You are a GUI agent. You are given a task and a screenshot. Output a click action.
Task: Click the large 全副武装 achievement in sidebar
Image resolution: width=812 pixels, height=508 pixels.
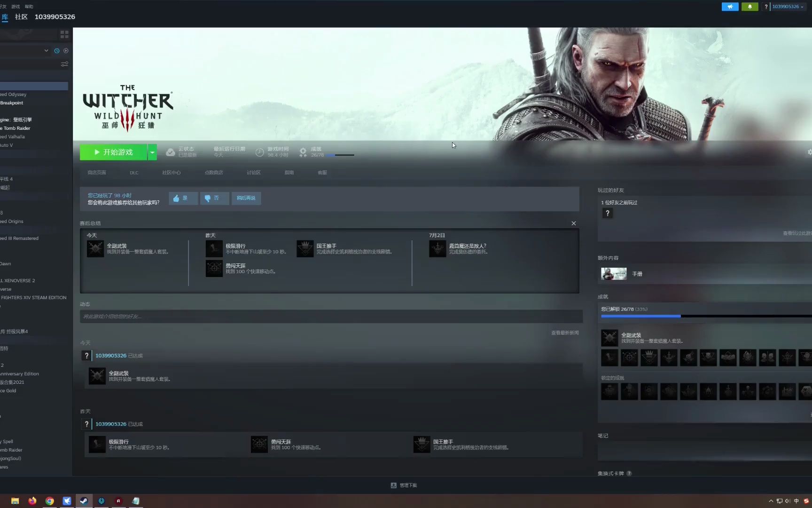click(x=609, y=338)
